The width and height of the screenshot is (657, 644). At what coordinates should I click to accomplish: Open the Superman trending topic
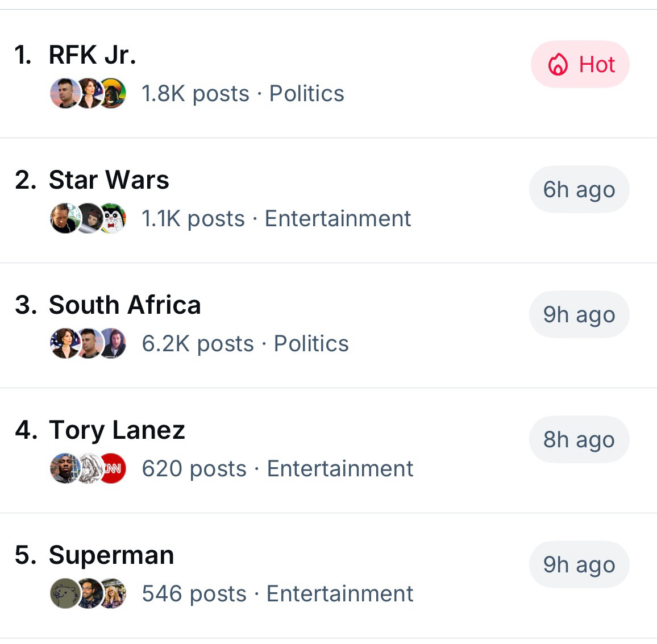tap(328, 575)
